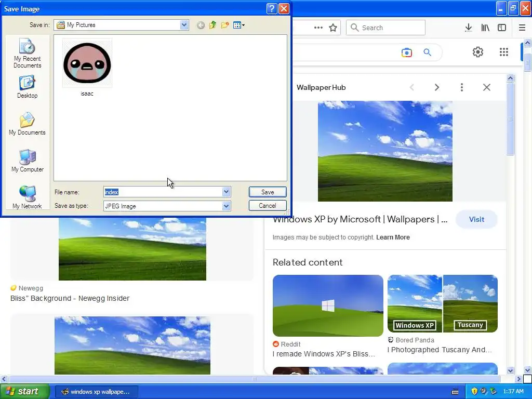Image resolution: width=532 pixels, height=399 pixels.
Task: Click the large Bliss preview image
Action: 385,151
